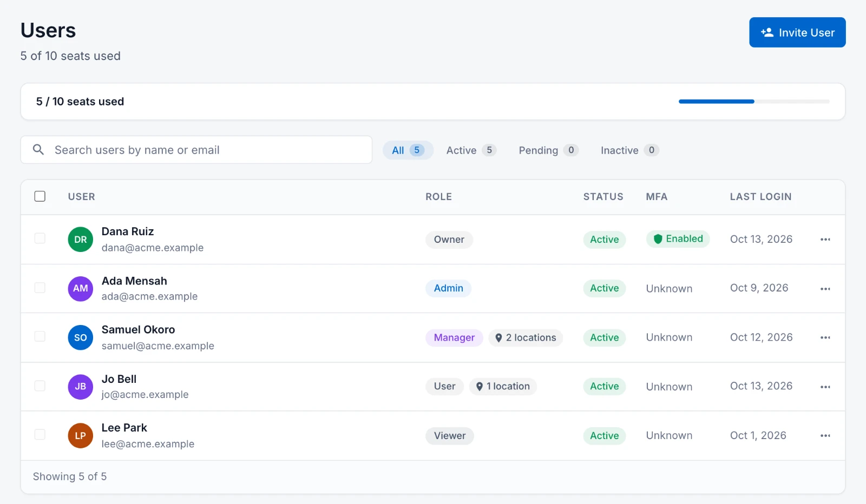
Task: Click the LP avatar for Lee Park
Action: [81, 436]
